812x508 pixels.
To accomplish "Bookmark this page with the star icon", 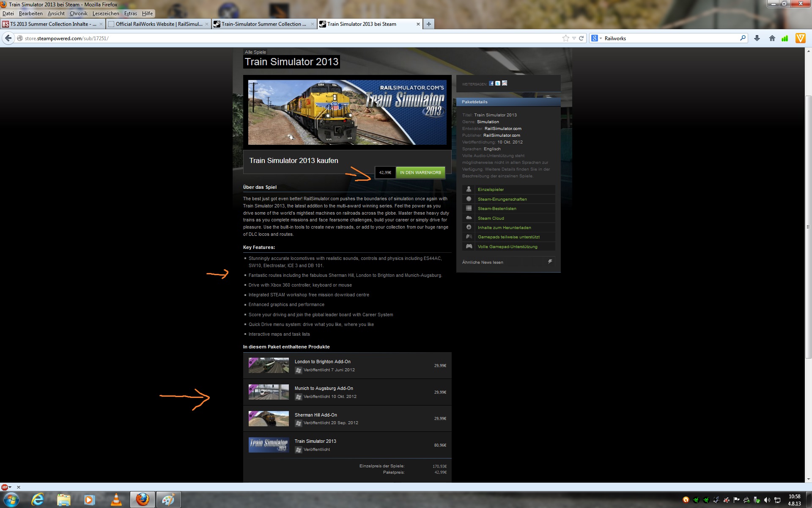I will point(565,38).
